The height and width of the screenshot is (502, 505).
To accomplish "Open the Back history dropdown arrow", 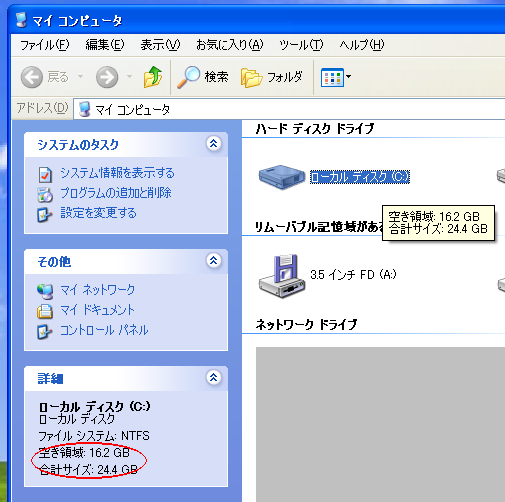I will (x=80, y=77).
